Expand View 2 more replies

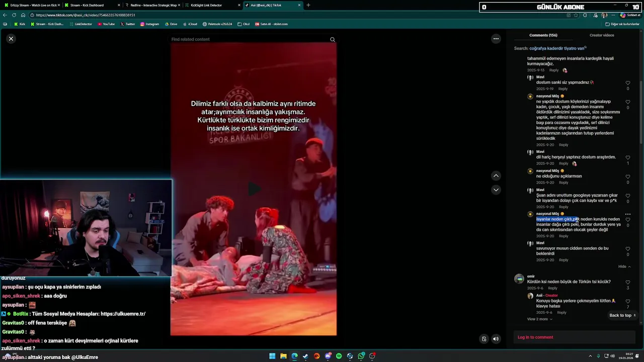coord(539,319)
